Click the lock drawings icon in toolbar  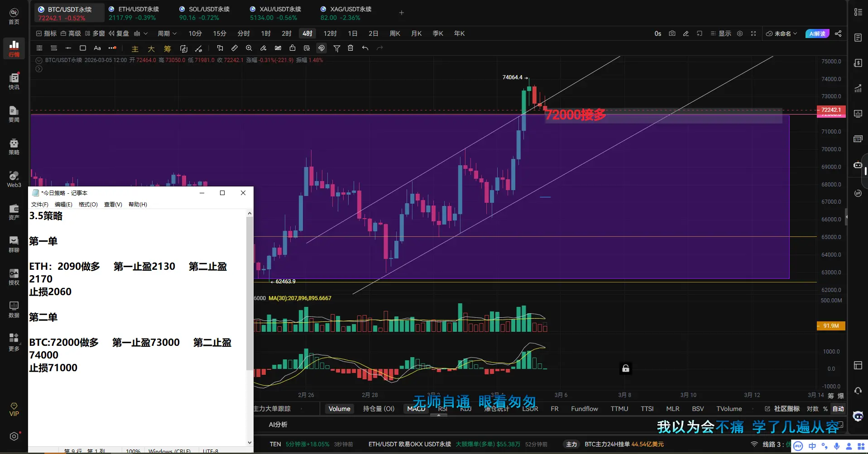(293, 48)
